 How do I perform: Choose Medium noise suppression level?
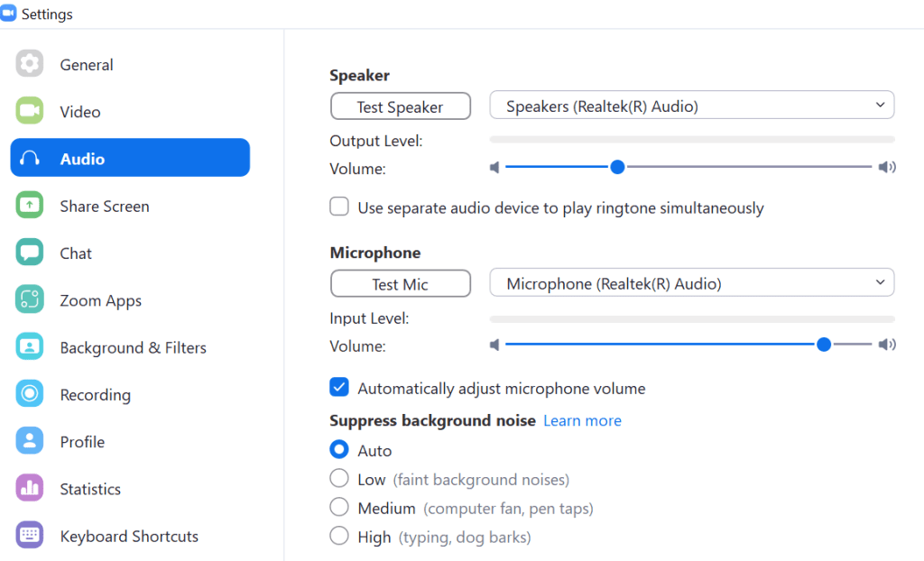(x=338, y=507)
